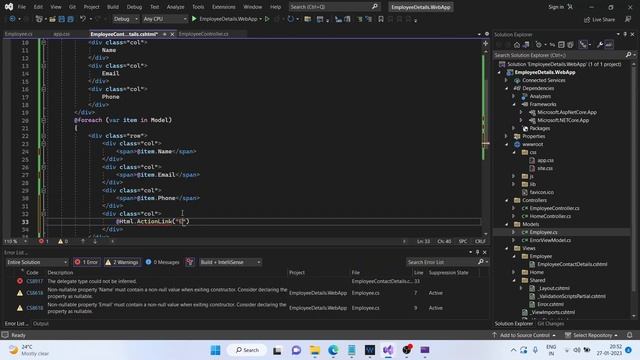Toggle the 2 Warnings filter button
This screenshot has width=640, height=360.
(x=122, y=262)
